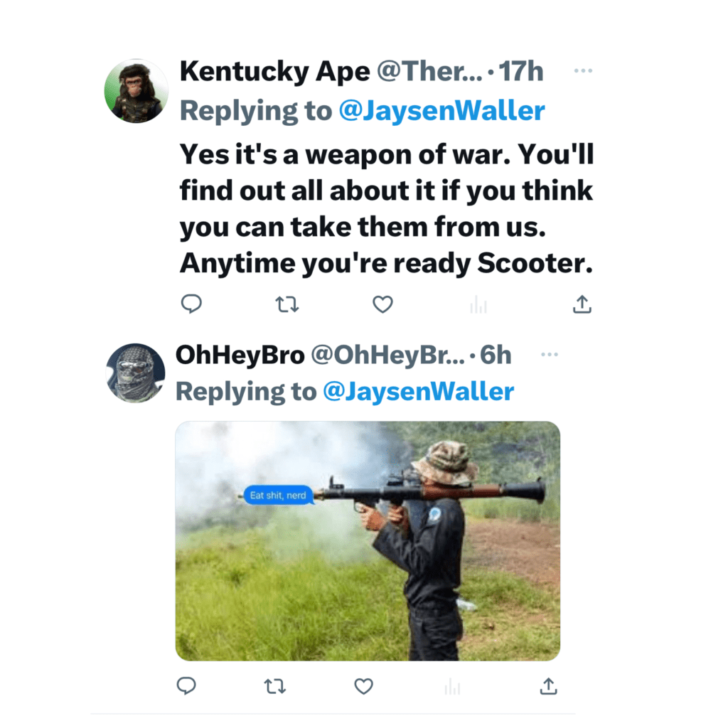Retweet Kentucky Ape's tweet

[287, 304]
